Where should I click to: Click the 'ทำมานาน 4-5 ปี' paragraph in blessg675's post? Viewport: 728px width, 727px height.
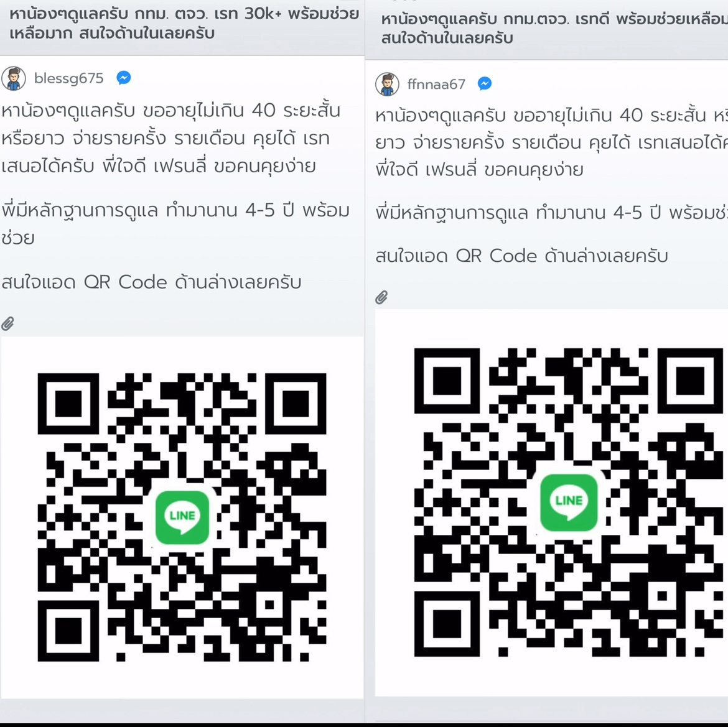click(x=175, y=224)
